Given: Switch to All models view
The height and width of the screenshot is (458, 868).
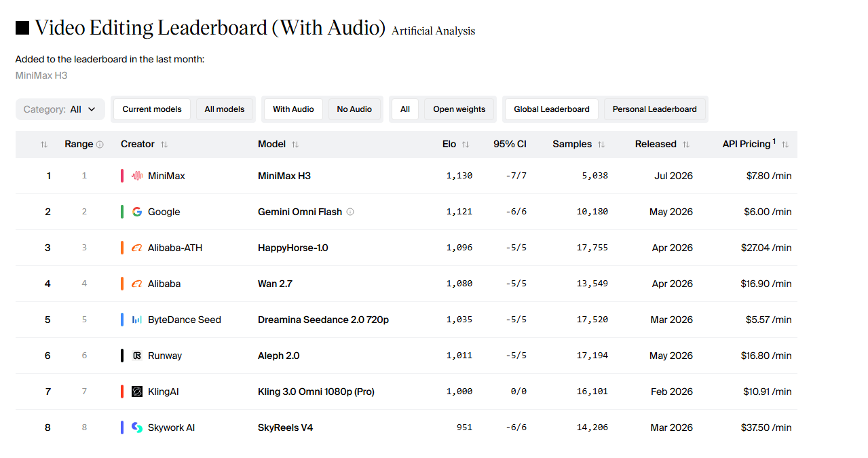Looking at the screenshot, I should (x=225, y=109).
